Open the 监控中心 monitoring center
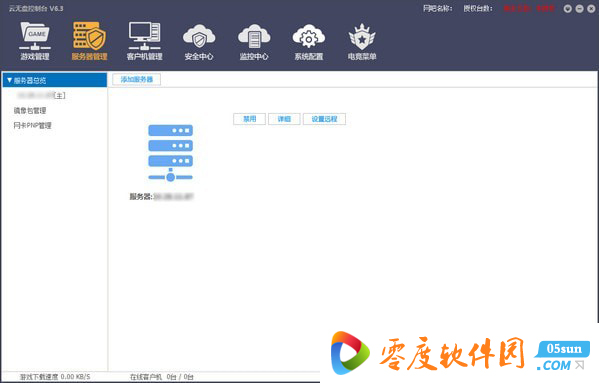599x383 pixels. point(254,42)
